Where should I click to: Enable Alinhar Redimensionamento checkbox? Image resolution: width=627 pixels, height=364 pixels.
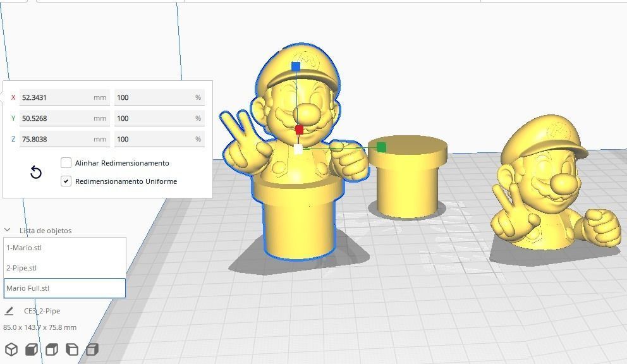tap(66, 163)
